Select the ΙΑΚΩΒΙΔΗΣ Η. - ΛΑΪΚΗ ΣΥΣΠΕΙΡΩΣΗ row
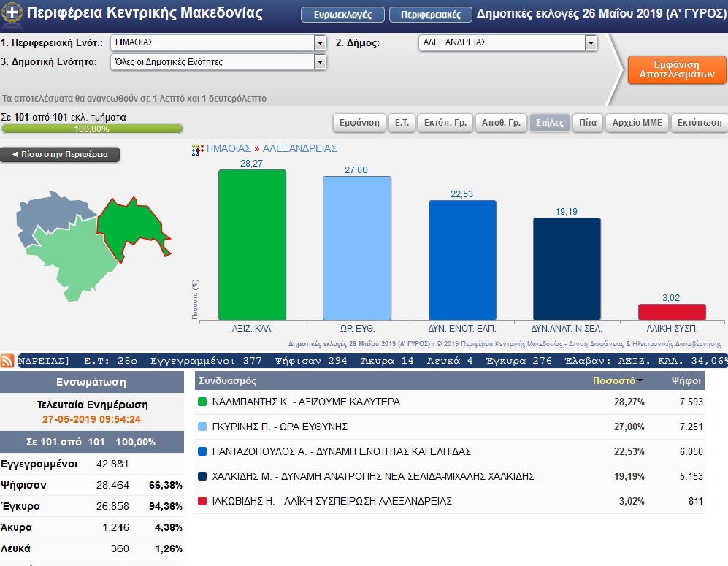 pyautogui.click(x=450, y=502)
